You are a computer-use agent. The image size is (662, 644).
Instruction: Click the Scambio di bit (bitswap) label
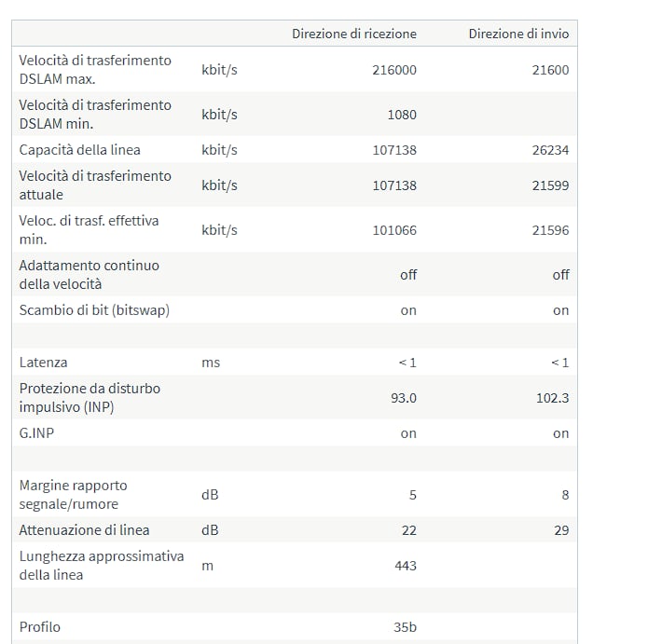pyautogui.click(x=94, y=310)
